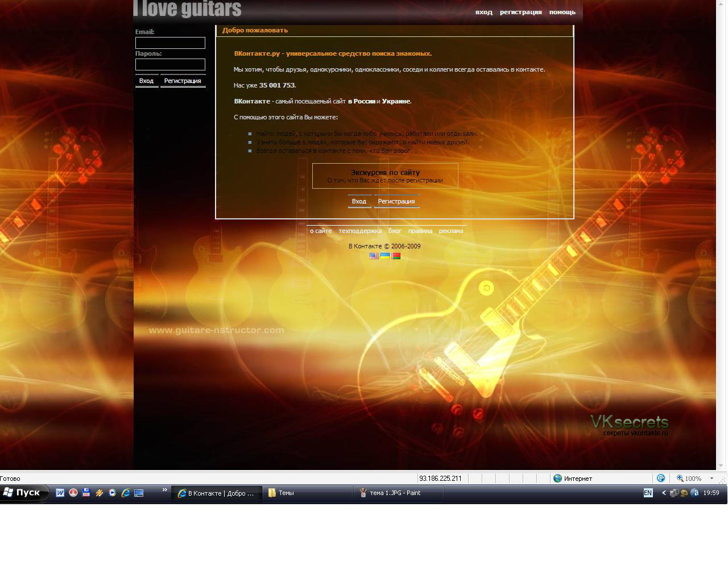The width and height of the screenshot is (728, 582).
Task: Click inside the Пароль password field
Action: [x=170, y=64]
